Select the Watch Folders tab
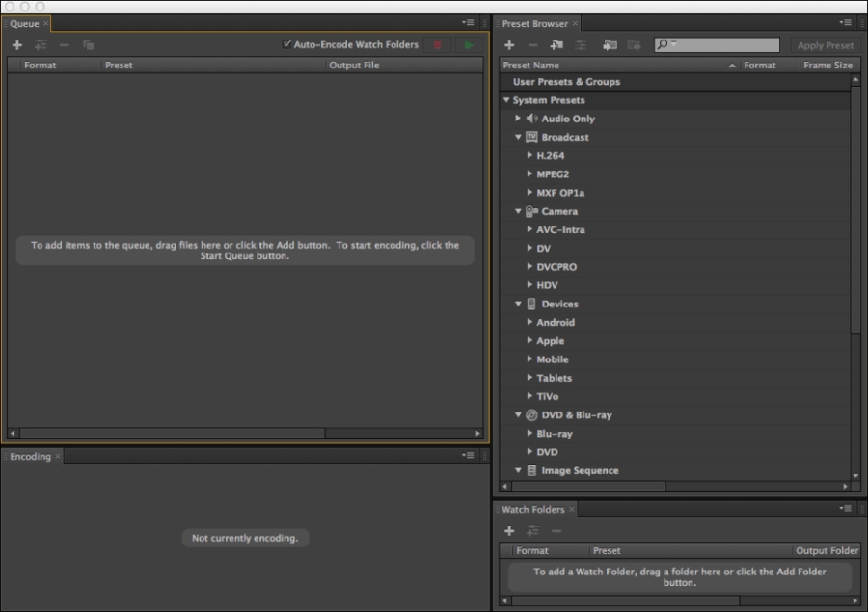 tap(532, 510)
